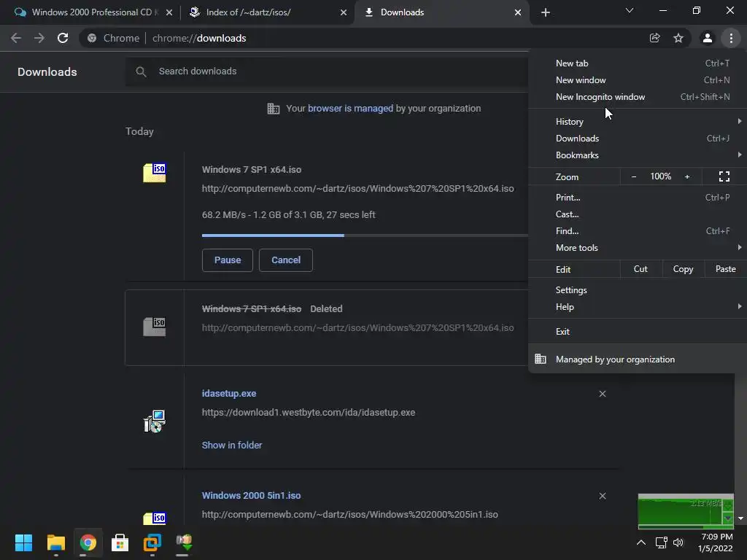
Task: Increase zoom with plus button
Action: (687, 176)
